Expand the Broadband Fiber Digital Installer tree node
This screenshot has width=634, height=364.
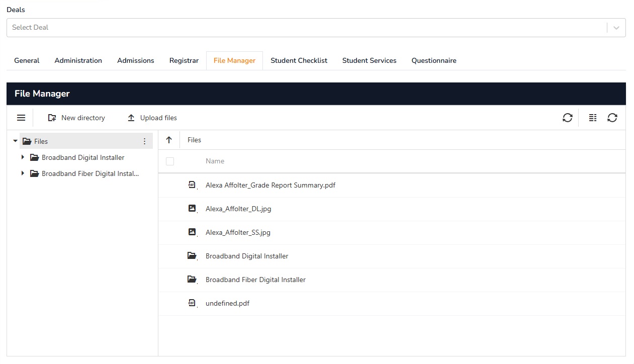coord(22,173)
